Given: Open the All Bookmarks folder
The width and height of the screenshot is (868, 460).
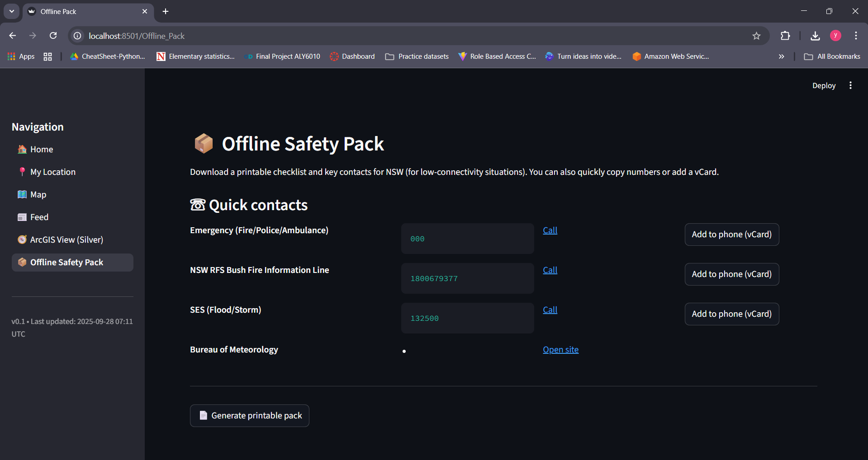Looking at the screenshot, I should (x=832, y=56).
